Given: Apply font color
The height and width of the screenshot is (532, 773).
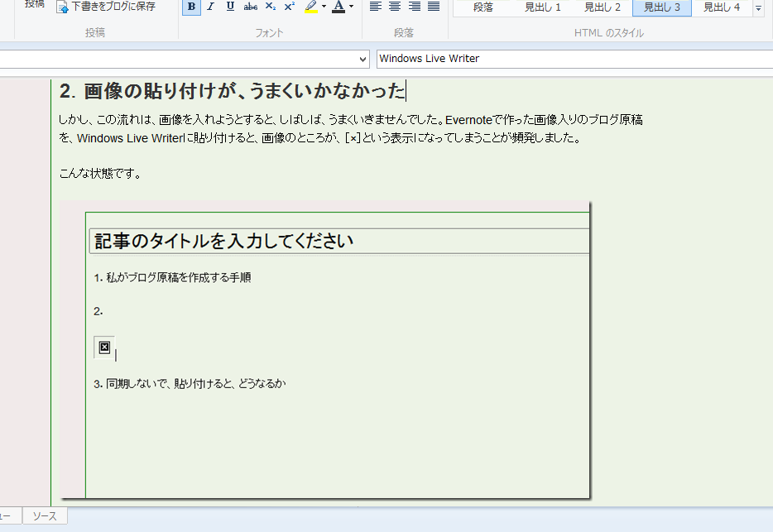Looking at the screenshot, I should (338, 7).
